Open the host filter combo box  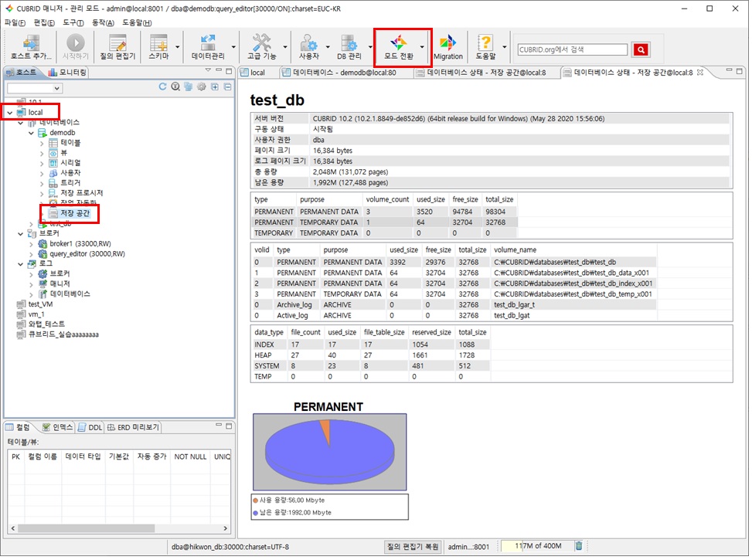pyautogui.click(x=35, y=88)
